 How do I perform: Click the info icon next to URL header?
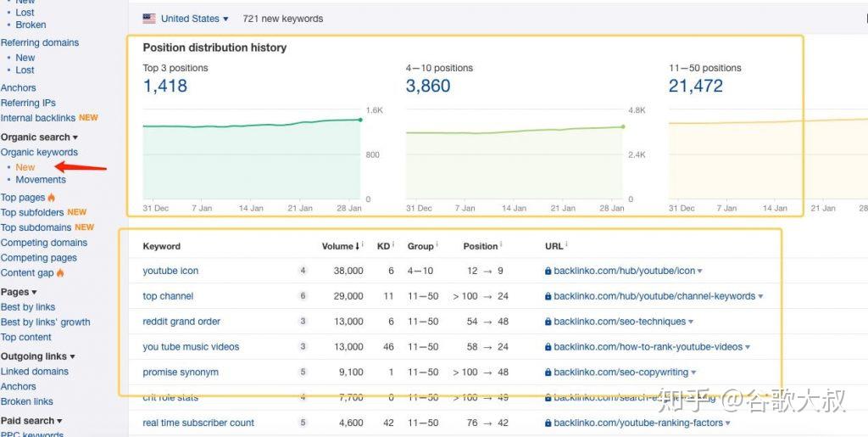click(x=566, y=244)
